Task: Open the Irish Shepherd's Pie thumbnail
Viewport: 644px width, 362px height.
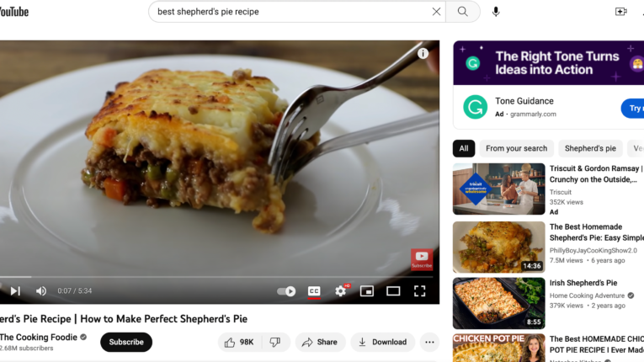Action: point(498,303)
